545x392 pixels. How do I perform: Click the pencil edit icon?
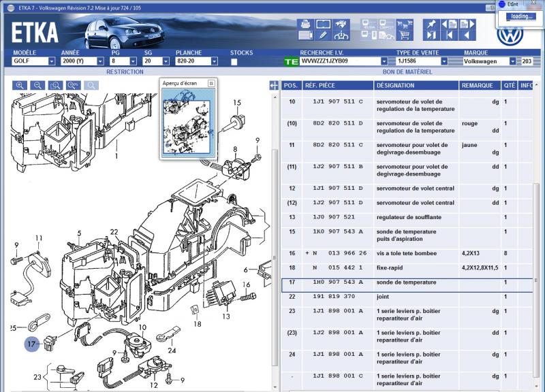tap(323, 35)
